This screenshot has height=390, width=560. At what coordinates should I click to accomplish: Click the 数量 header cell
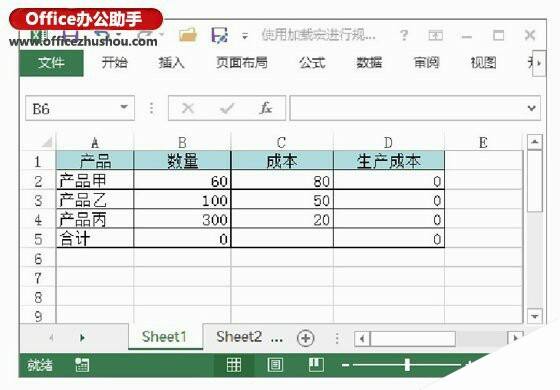182,161
